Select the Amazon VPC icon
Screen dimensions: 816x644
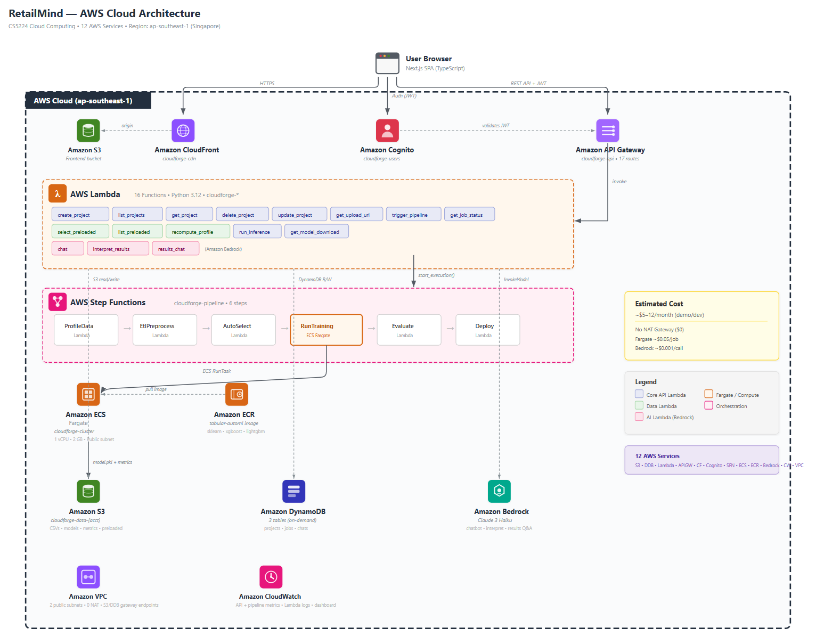88,577
